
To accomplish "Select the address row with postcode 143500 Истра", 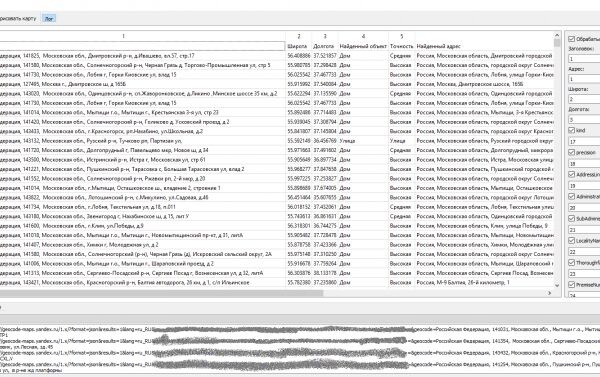I will (142, 160).
